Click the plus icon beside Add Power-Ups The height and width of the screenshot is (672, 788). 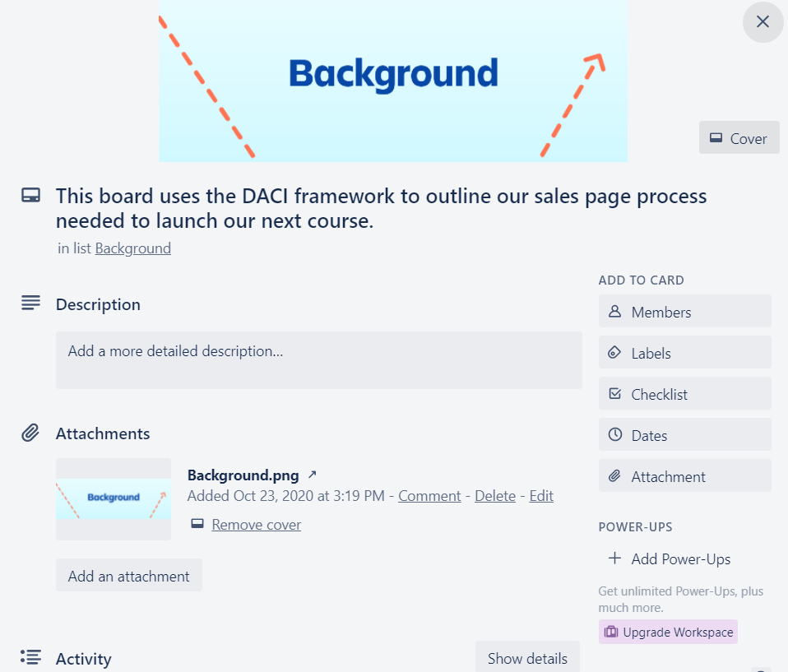click(614, 558)
